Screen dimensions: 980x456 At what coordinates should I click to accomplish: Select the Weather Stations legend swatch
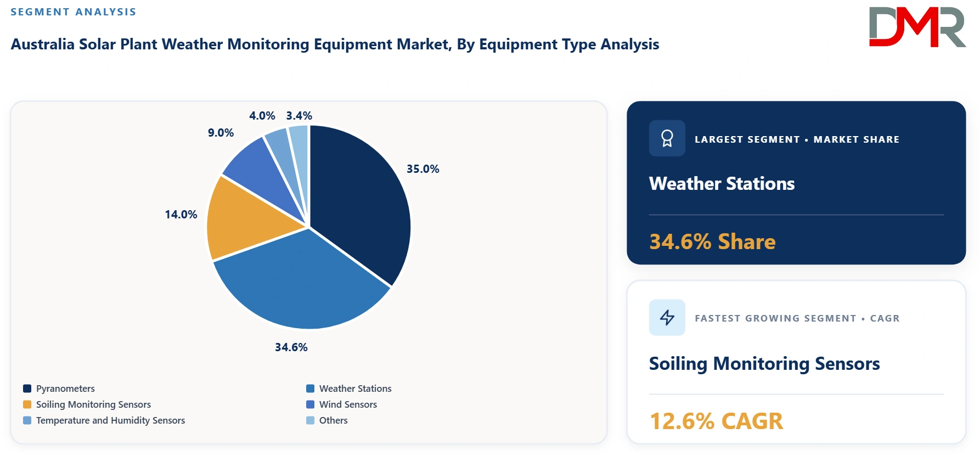point(310,389)
